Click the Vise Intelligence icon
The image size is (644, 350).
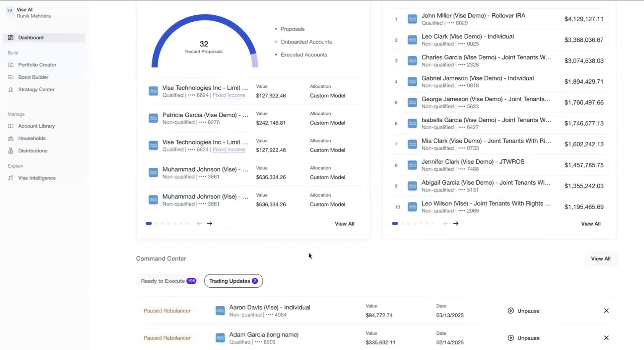10,178
